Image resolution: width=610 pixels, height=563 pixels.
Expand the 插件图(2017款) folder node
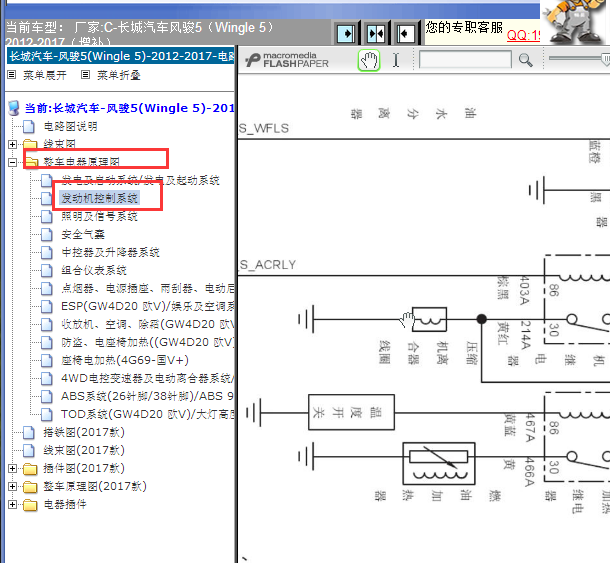click(x=12, y=468)
